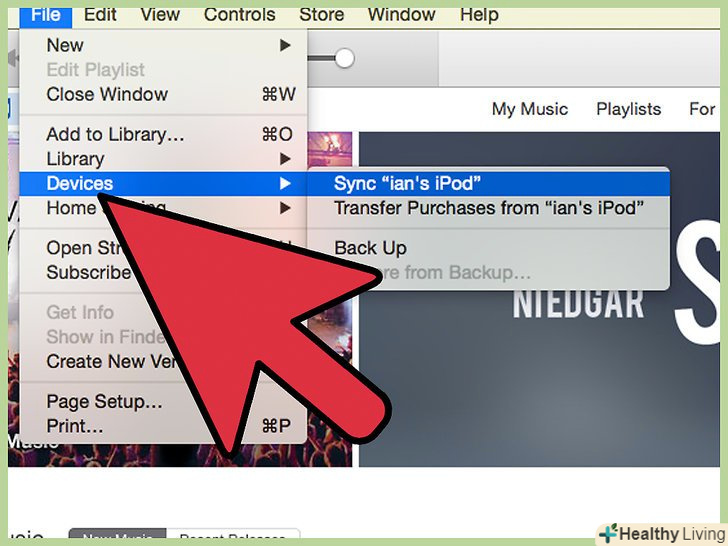Transfer Purchases from "ian's iPod"
The height and width of the screenshot is (546, 728).
tap(488, 208)
